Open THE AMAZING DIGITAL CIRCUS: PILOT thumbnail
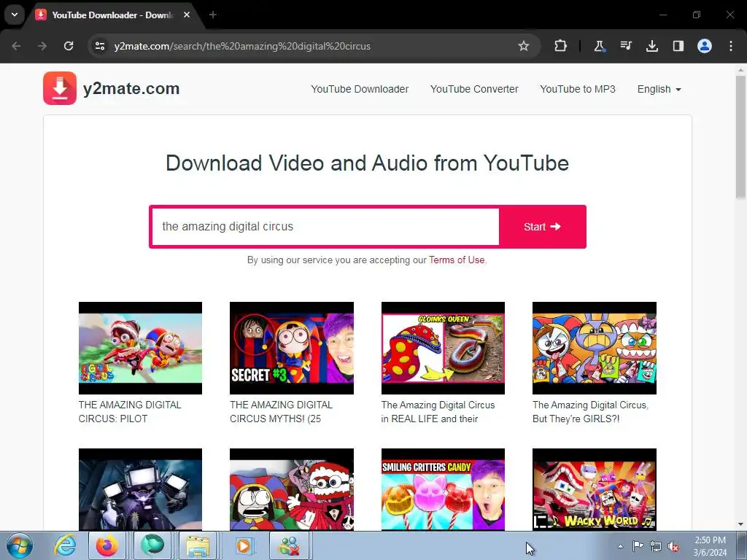Viewport: 747px width, 560px height. point(140,348)
